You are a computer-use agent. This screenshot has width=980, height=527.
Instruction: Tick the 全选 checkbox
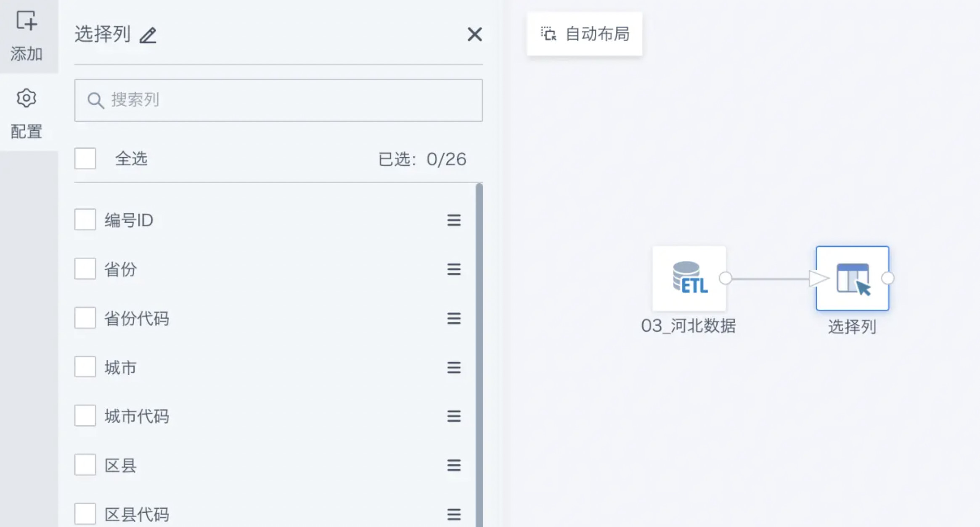[85, 158]
